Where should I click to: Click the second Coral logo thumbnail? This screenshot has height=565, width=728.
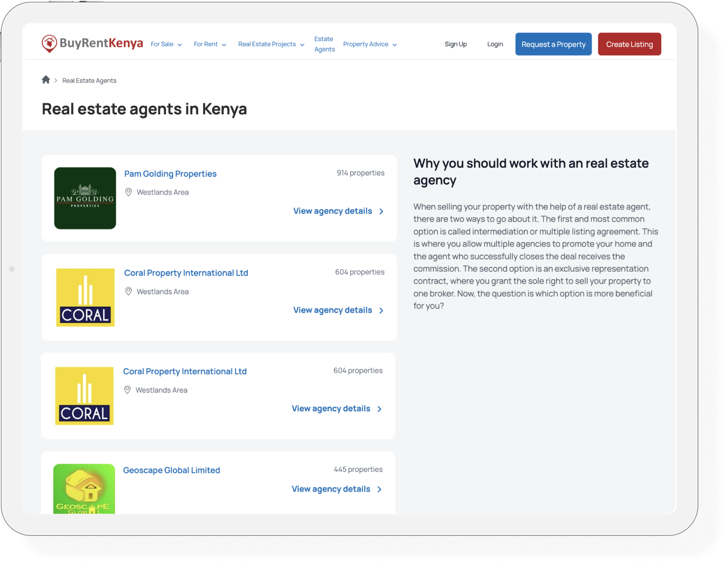pos(85,396)
